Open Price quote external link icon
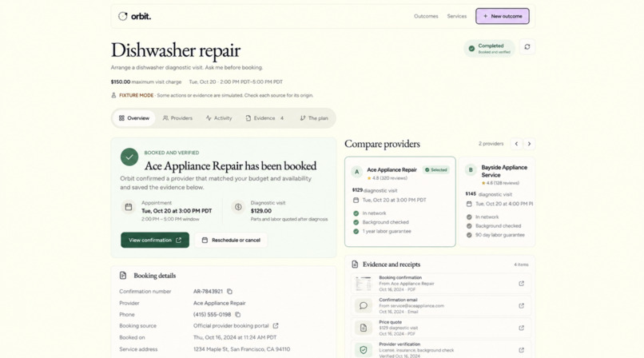This screenshot has height=358, width=644. [521, 328]
